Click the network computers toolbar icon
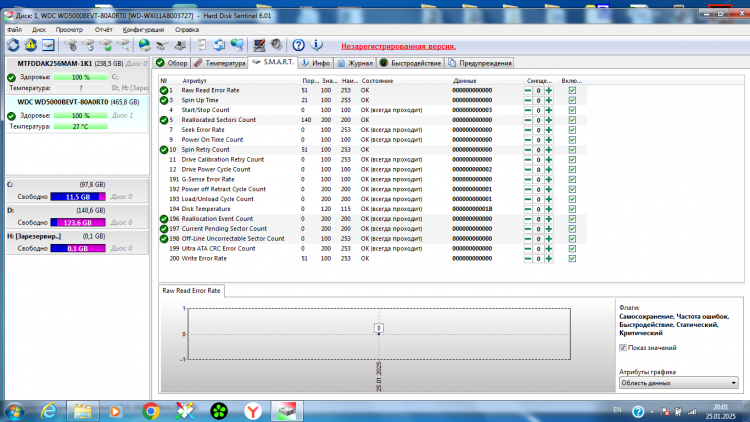750x422 pixels. click(x=237, y=45)
